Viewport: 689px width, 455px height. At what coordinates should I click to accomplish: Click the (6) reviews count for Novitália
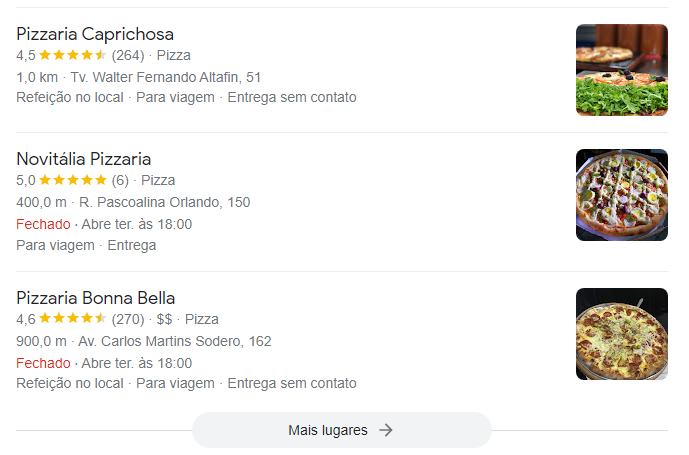[x=120, y=180]
